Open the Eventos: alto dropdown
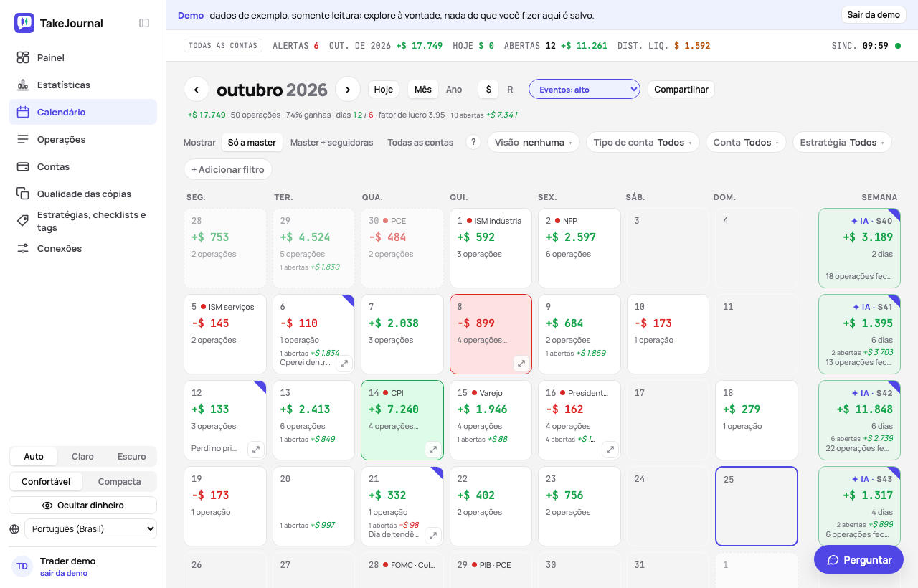Viewport: 918px width, 588px height. (x=585, y=89)
